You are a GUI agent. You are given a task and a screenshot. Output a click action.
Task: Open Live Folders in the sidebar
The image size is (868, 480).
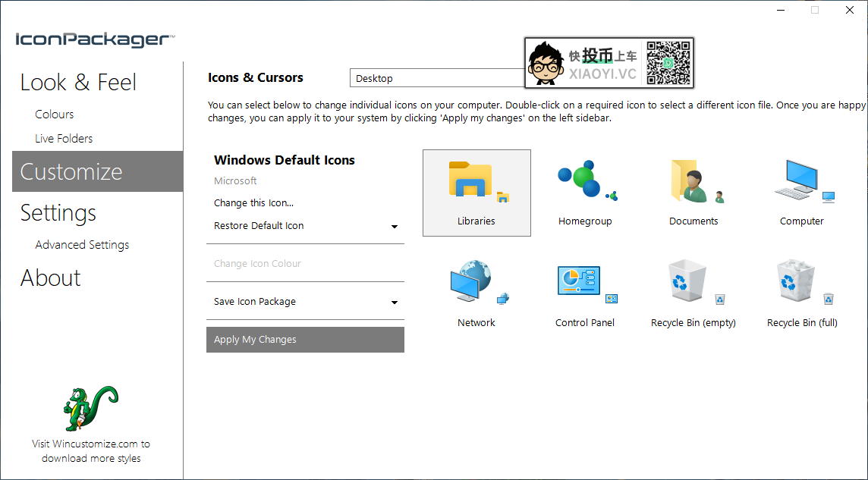(64, 139)
